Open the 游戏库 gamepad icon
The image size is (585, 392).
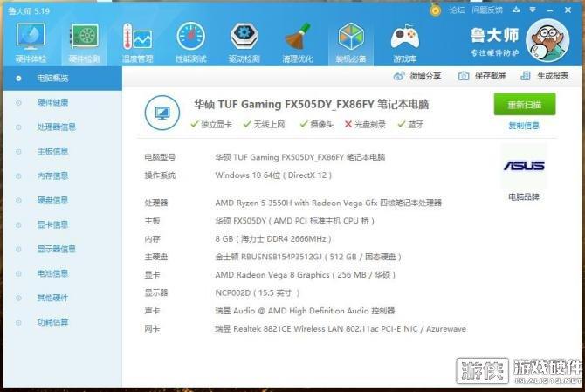pyautogui.click(x=403, y=37)
